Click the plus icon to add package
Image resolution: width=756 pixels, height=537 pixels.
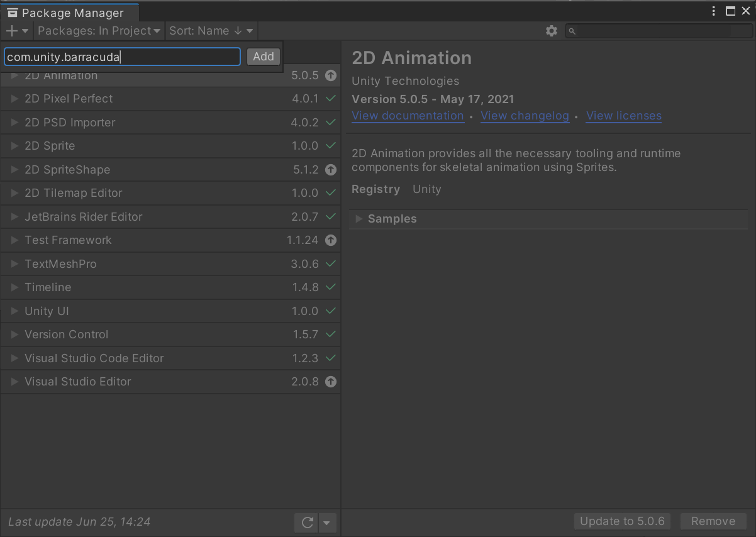12,31
